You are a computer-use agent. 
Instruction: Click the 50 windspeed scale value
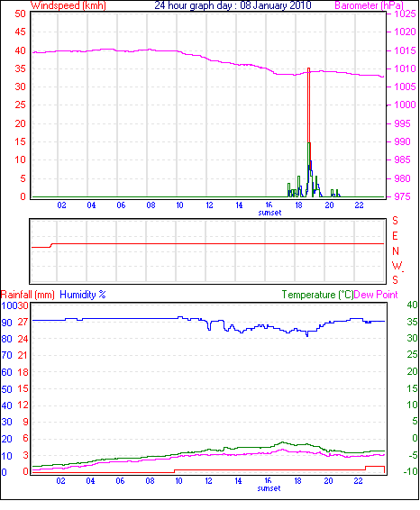[20, 14]
